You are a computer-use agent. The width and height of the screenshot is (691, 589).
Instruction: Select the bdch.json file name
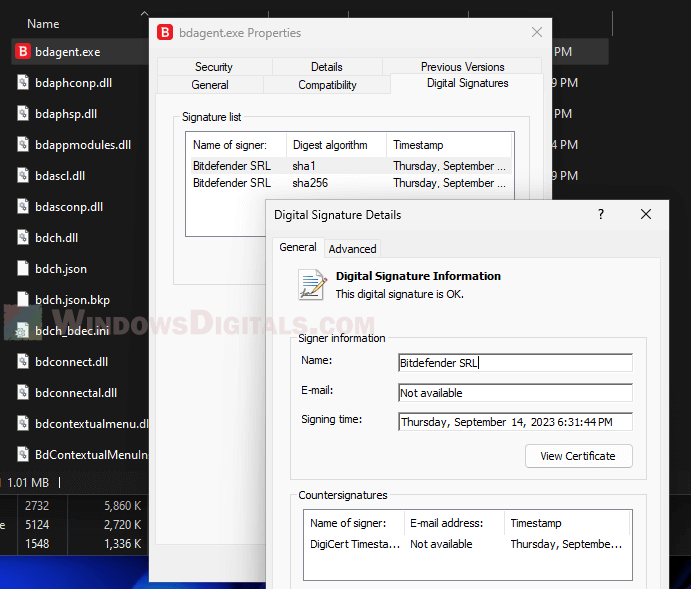61,269
